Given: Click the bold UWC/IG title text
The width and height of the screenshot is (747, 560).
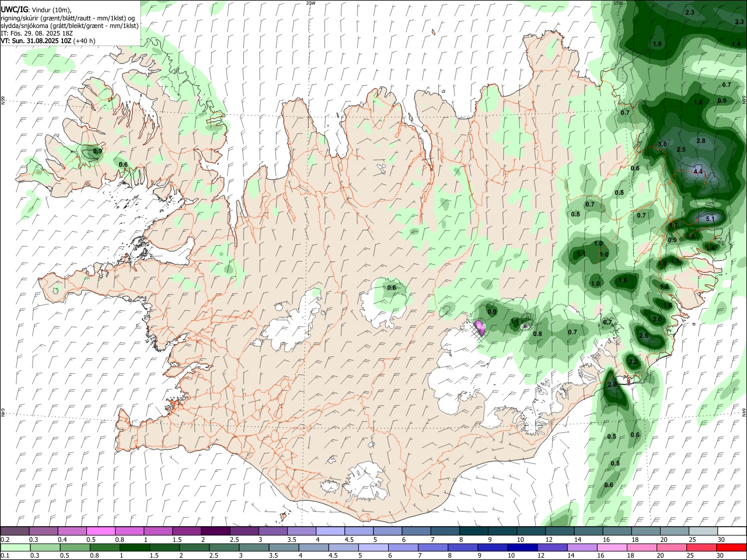Looking at the screenshot, I should [x=14, y=10].
